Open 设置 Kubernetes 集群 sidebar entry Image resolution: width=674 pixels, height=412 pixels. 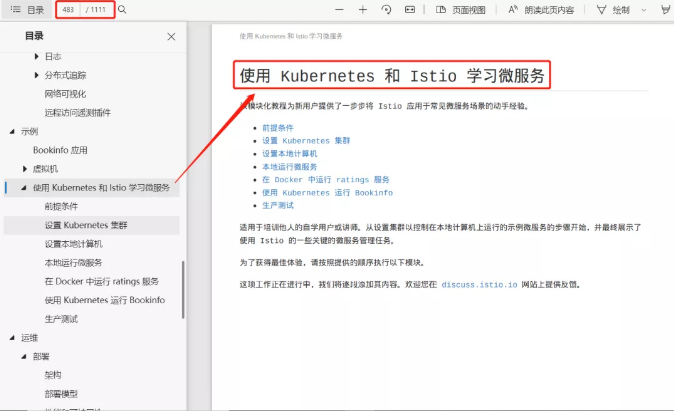[x=86, y=225]
